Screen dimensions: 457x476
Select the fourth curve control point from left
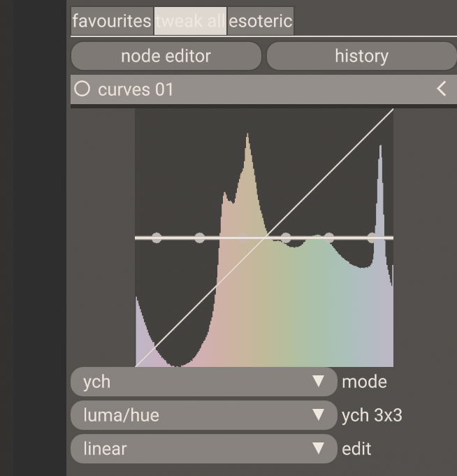pos(286,238)
